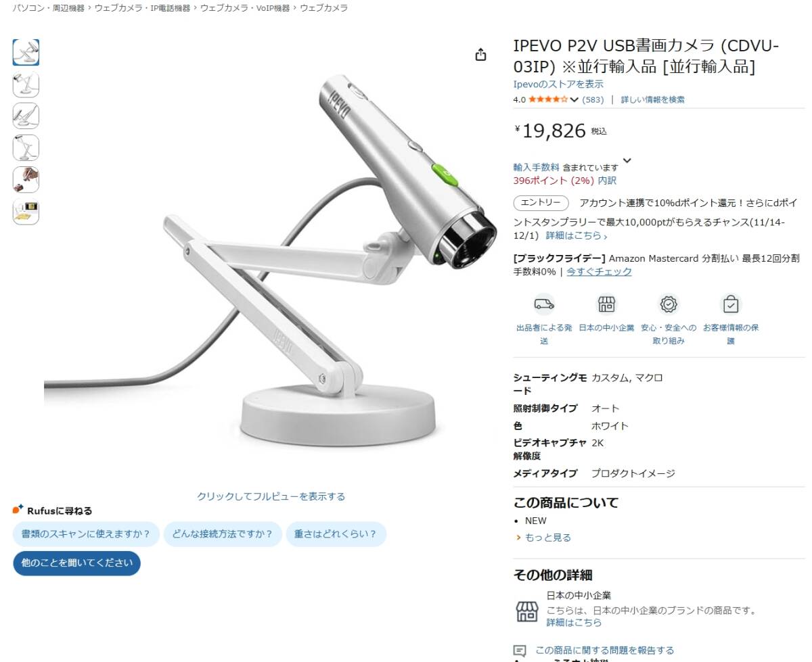Expand the star rating dropdown arrow
Screen dimensions: 812x662
(x=574, y=100)
